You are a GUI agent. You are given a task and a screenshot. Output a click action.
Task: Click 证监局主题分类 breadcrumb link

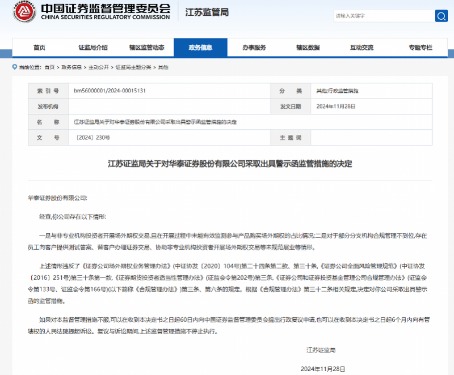133,67
